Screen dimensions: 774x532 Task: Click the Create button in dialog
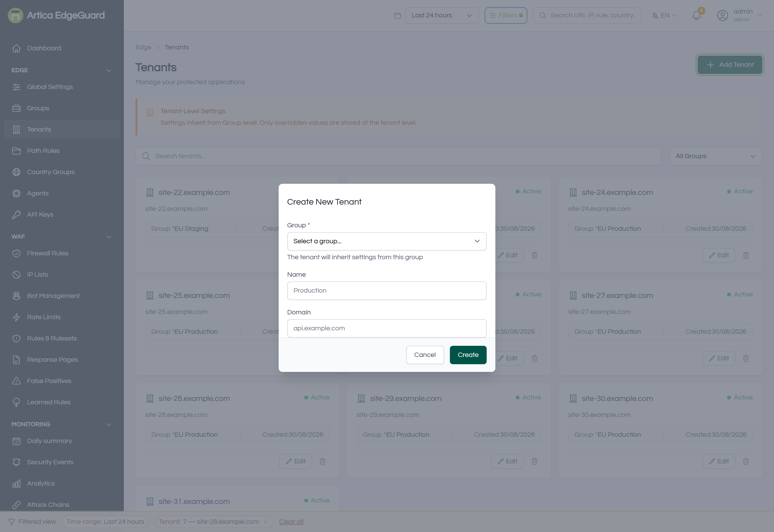468,355
